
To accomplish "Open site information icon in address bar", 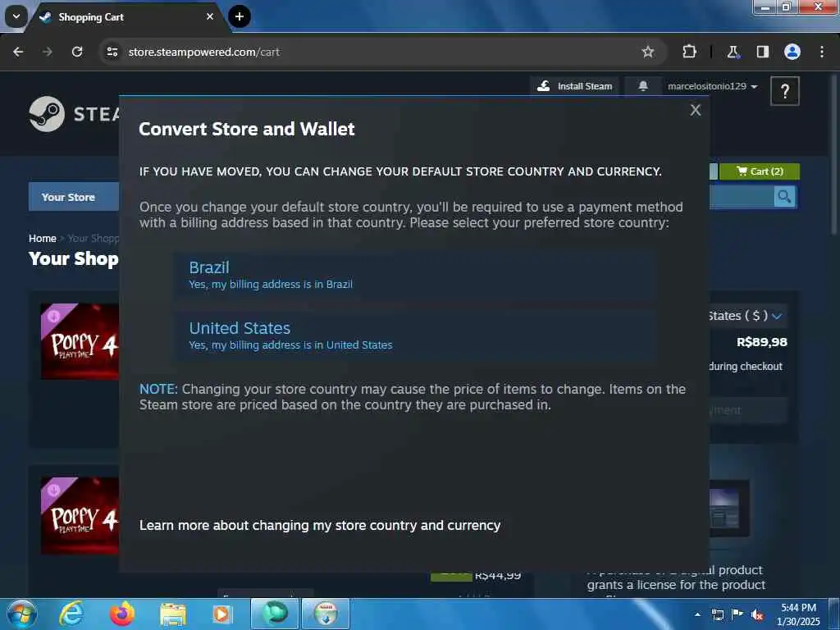I will (112, 52).
